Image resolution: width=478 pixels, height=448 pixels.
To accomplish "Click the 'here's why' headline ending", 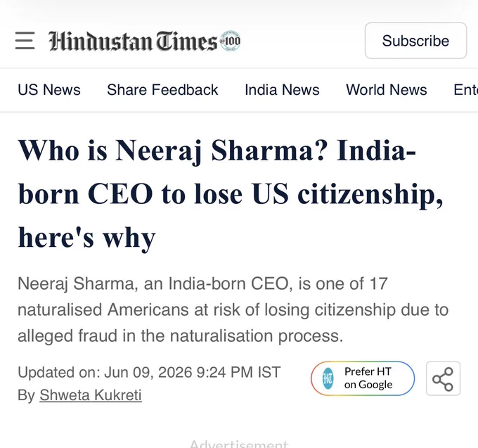I will (87, 238).
